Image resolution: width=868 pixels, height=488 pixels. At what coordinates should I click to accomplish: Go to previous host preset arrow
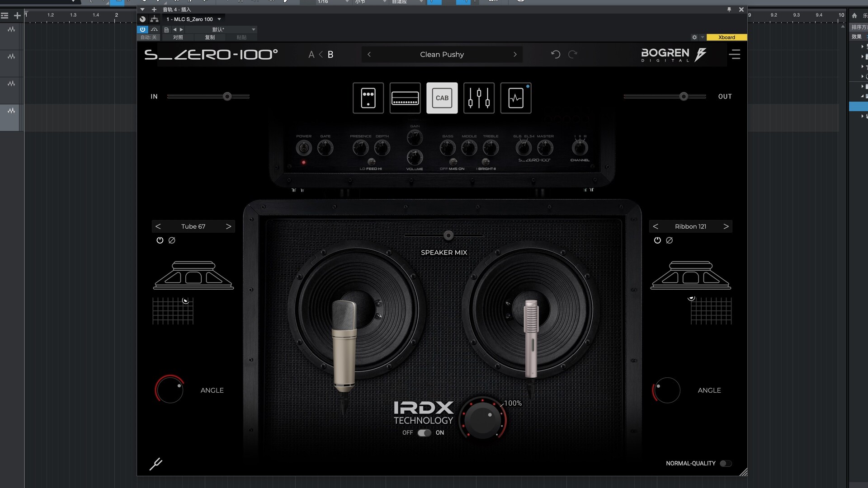(175, 29)
